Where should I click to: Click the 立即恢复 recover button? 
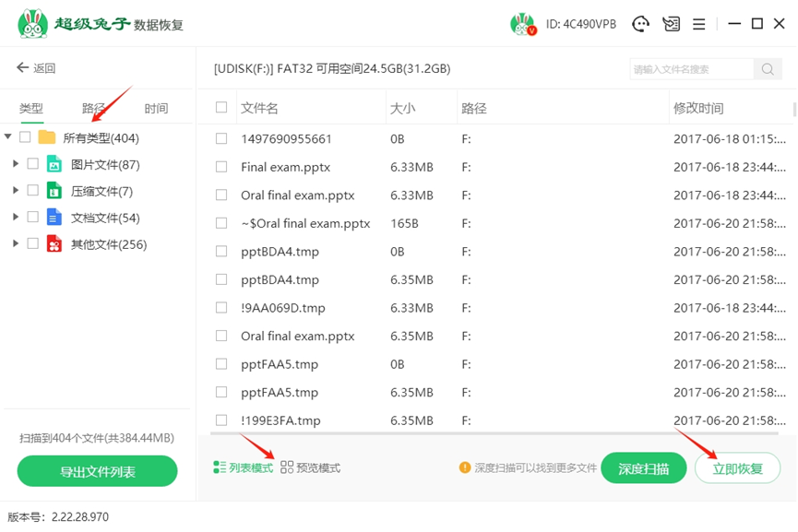pos(737,468)
